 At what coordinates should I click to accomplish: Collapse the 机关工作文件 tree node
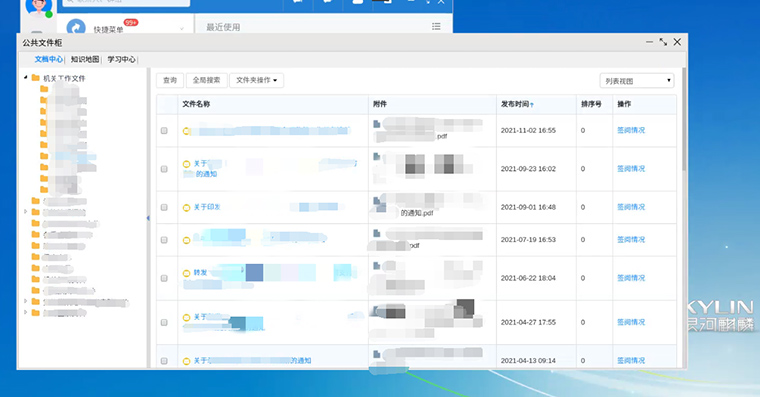coord(26,77)
